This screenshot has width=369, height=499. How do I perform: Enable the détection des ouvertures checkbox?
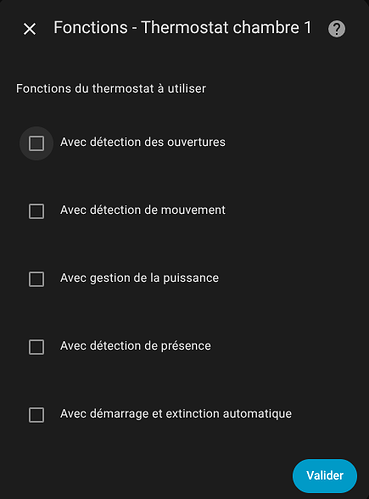pos(36,143)
